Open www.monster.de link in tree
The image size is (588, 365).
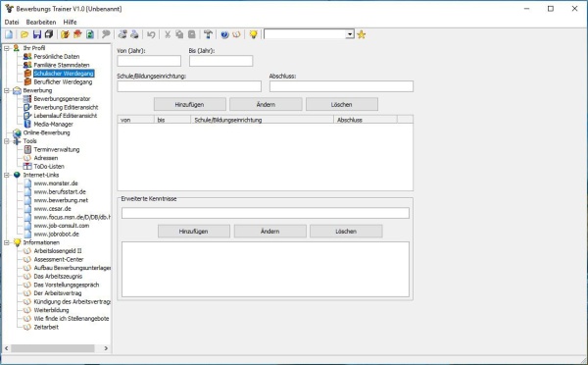pos(56,183)
